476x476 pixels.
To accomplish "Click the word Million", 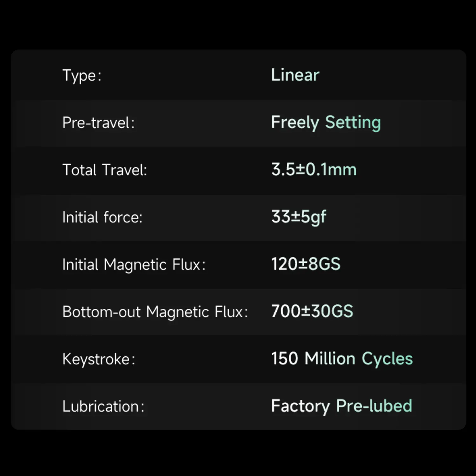I will tap(330, 359).
